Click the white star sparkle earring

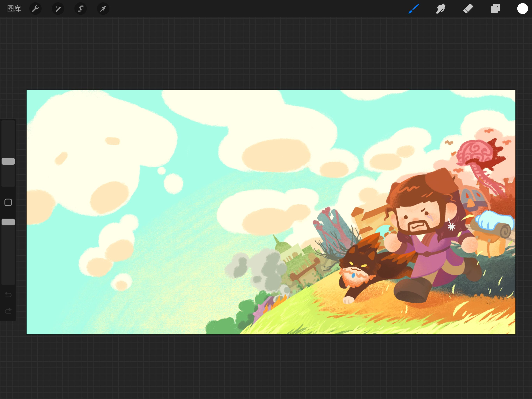tap(451, 226)
